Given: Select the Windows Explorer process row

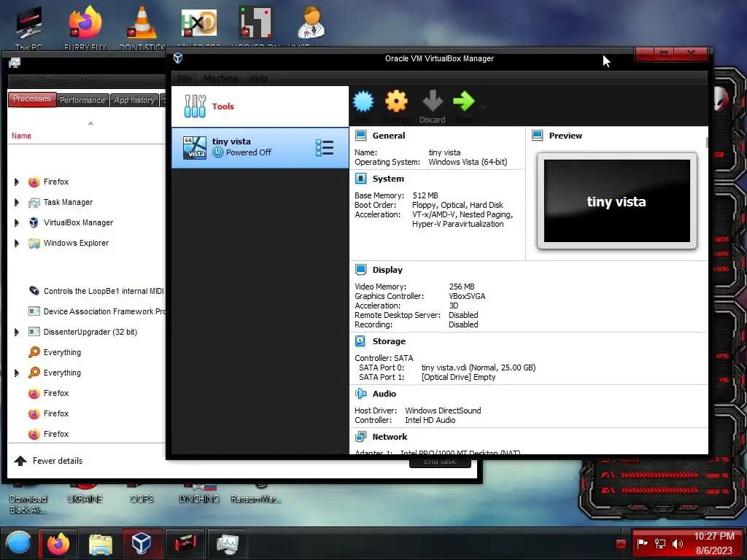Looking at the screenshot, I should [x=87, y=244].
